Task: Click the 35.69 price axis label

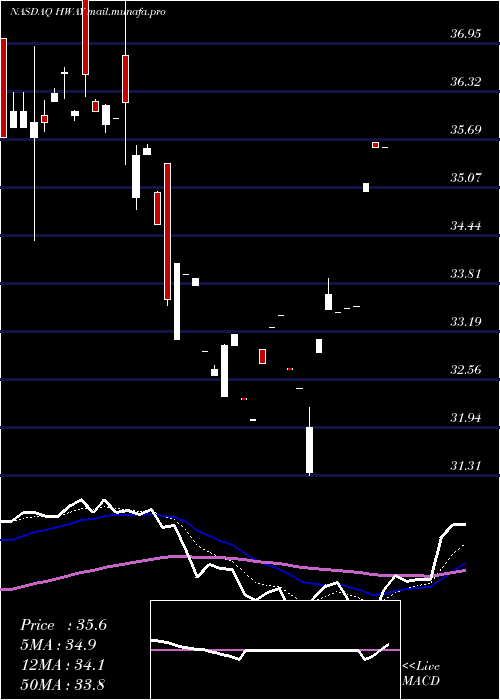Action: [466, 130]
